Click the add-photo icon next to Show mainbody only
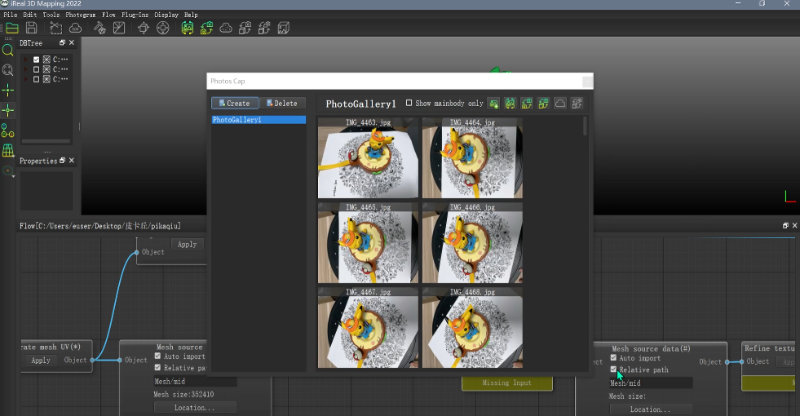This screenshot has width=800, height=416. [x=493, y=103]
